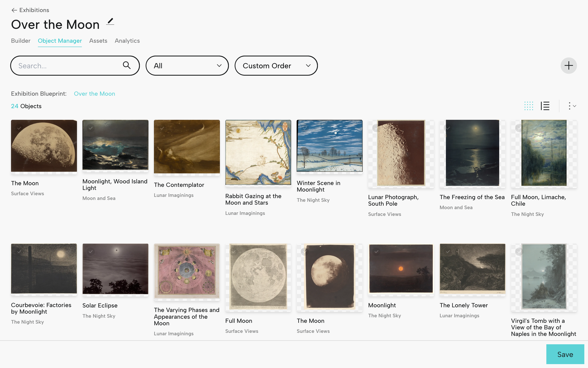The width and height of the screenshot is (588, 368).
Task: Click the Save button
Action: [x=565, y=354]
